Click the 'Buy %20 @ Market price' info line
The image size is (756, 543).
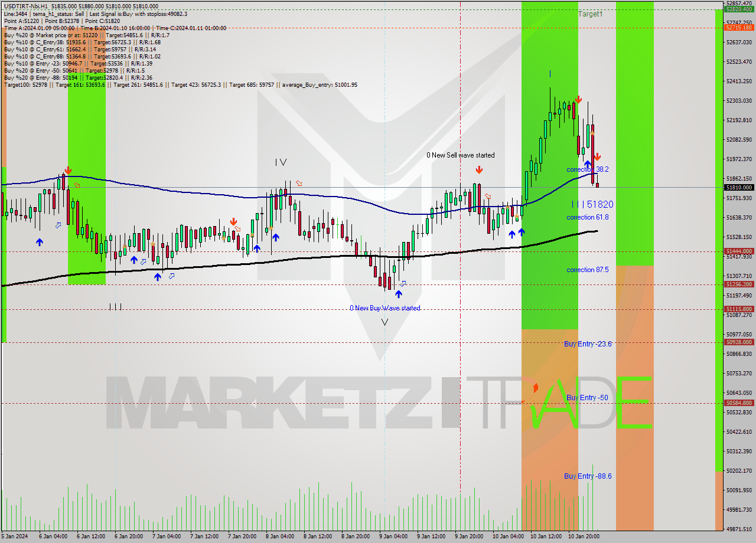coord(87,35)
